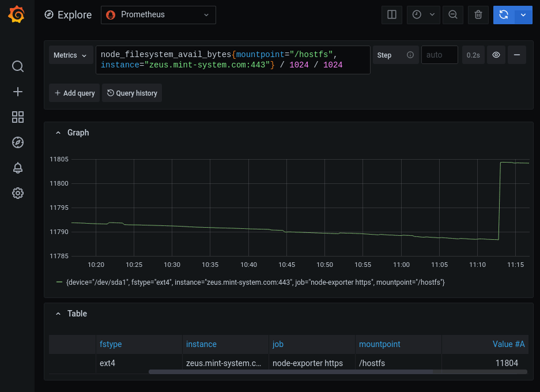Collapse the Table panel
This screenshot has height=392, width=540.
tap(58, 314)
